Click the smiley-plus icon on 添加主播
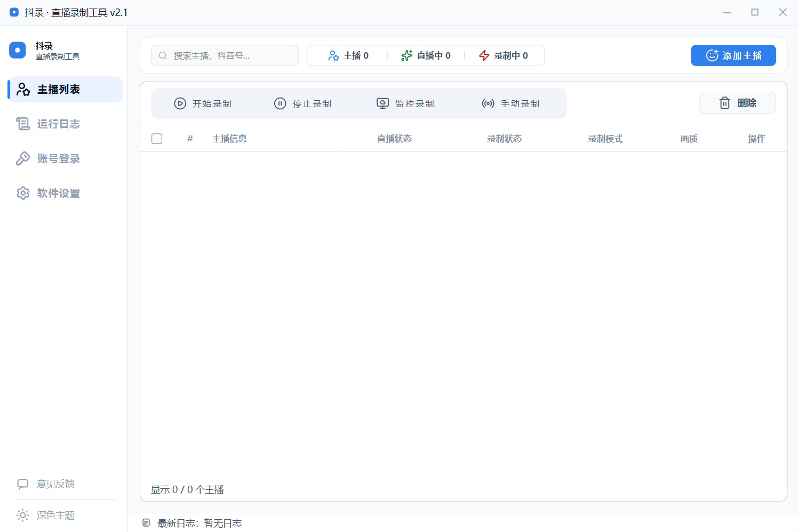 (712, 55)
